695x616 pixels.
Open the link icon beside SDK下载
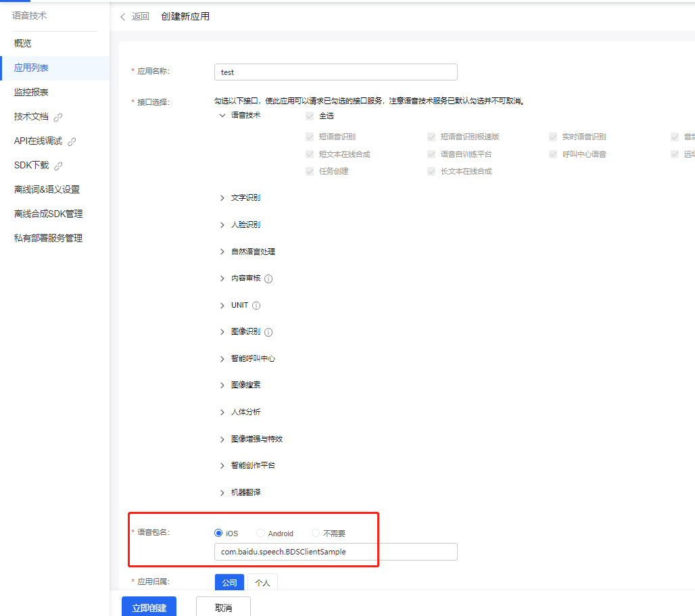[x=58, y=166]
